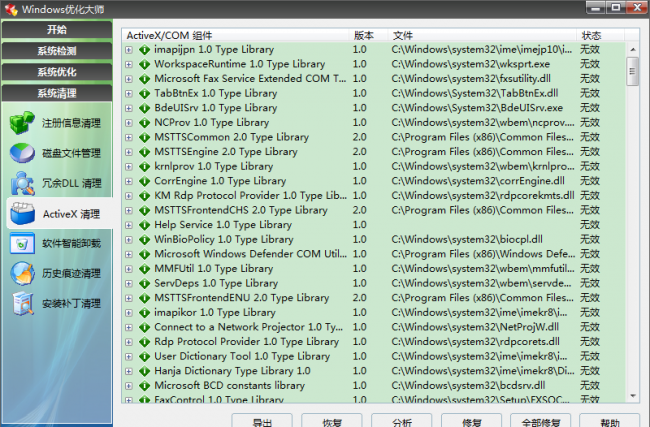
Task: Click green icon beside MSTTSEngine 2.0
Action: pyautogui.click(x=144, y=152)
